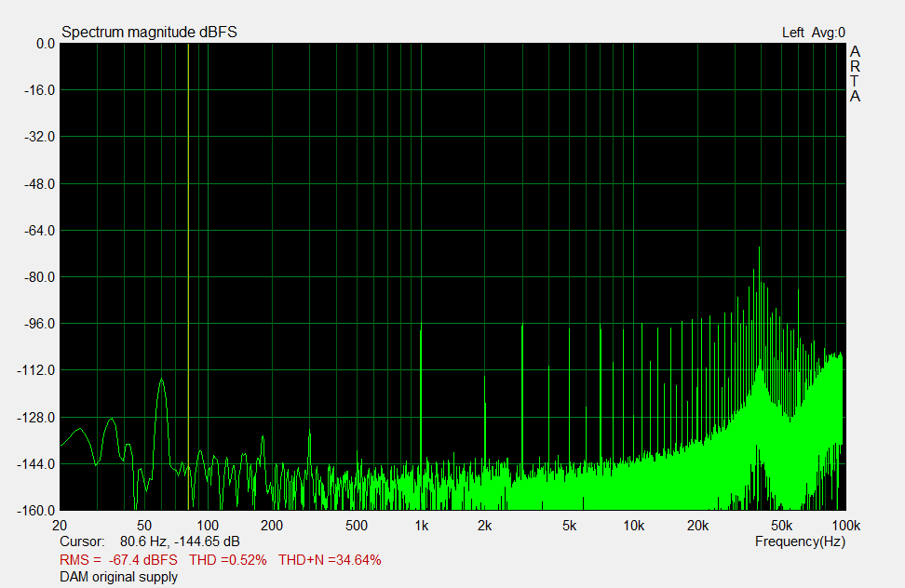Click the '-80.0' y-axis label
This screenshot has height=588, width=905.
point(40,277)
